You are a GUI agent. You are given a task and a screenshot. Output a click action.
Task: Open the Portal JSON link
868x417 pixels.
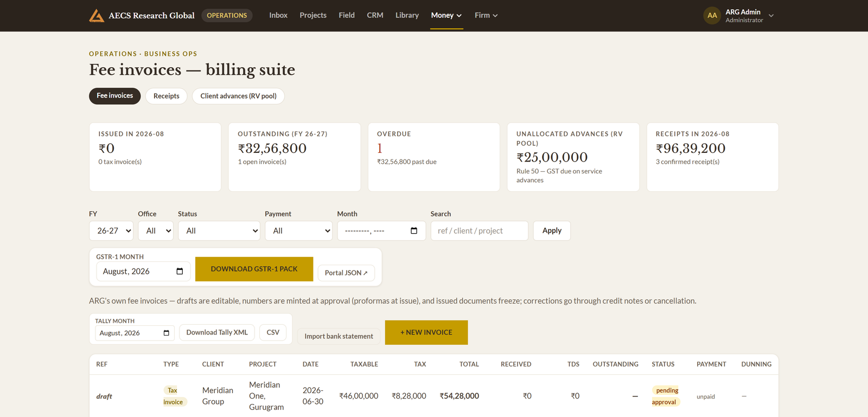click(x=346, y=273)
